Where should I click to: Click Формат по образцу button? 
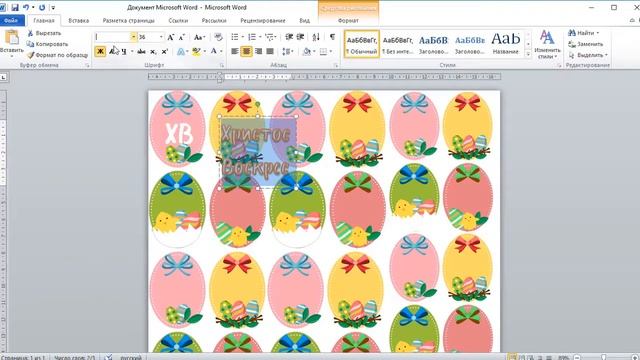coord(57,55)
